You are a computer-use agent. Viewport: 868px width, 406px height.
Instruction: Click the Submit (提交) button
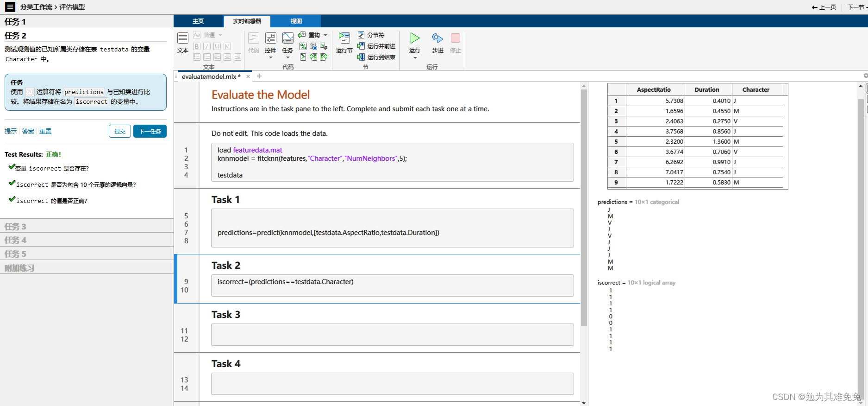coord(120,131)
